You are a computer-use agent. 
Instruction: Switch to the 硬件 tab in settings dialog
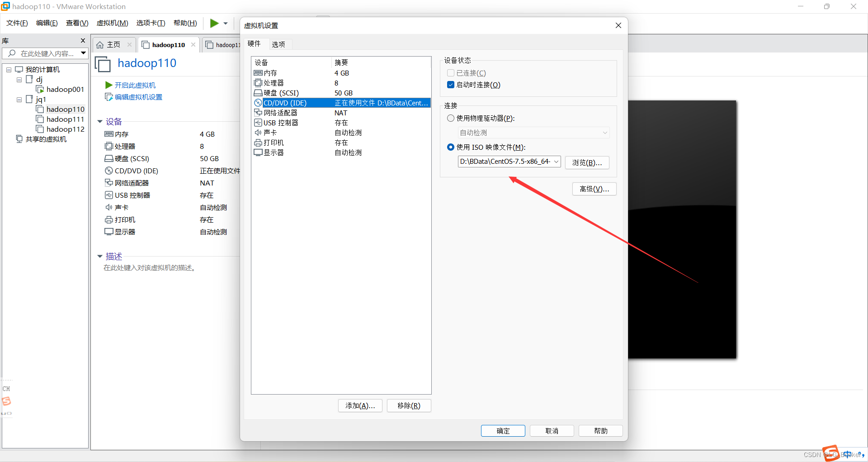pyautogui.click(x=254, y=43)
